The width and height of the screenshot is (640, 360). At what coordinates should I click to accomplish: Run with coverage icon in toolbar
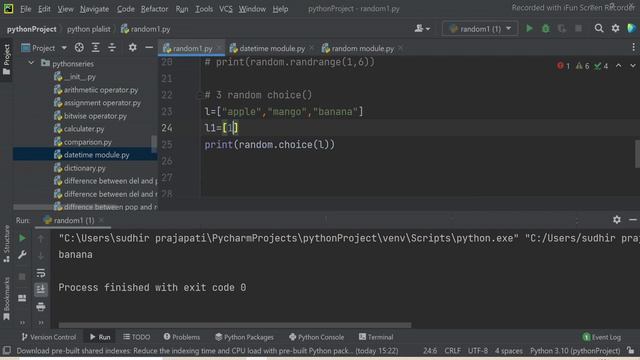562,29
